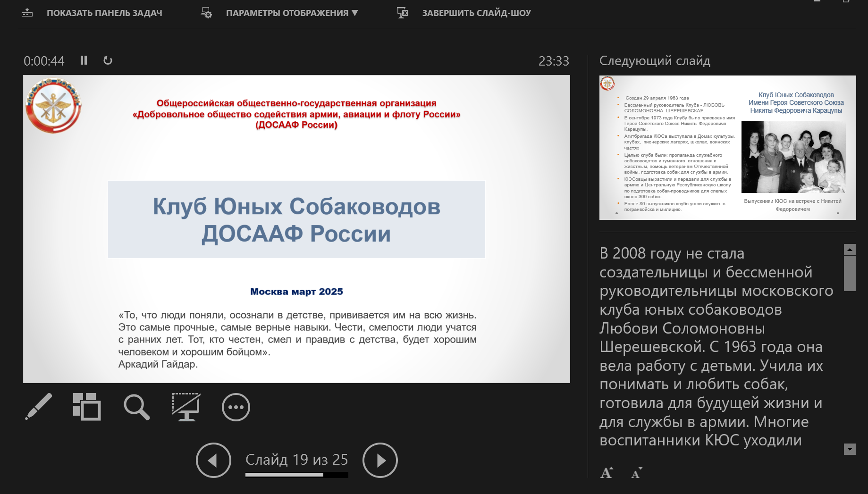Decrease notes text size
868x494 pixels.
tap(636, 473)
